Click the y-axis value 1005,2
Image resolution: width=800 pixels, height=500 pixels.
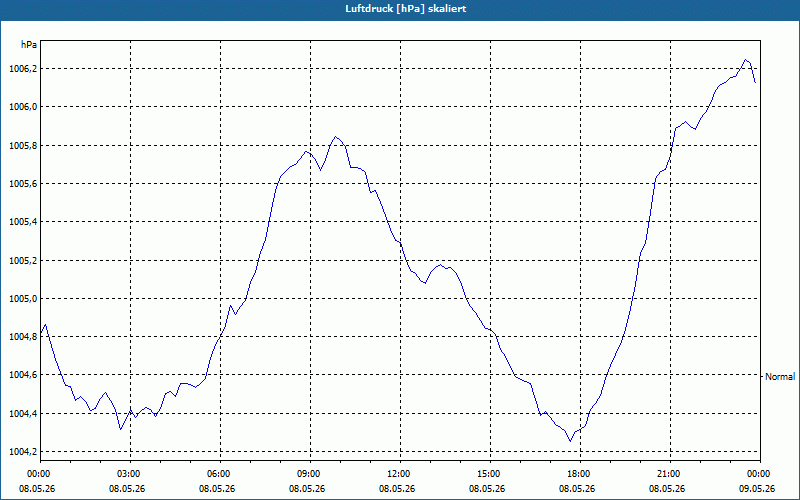(x=22, y=261)
